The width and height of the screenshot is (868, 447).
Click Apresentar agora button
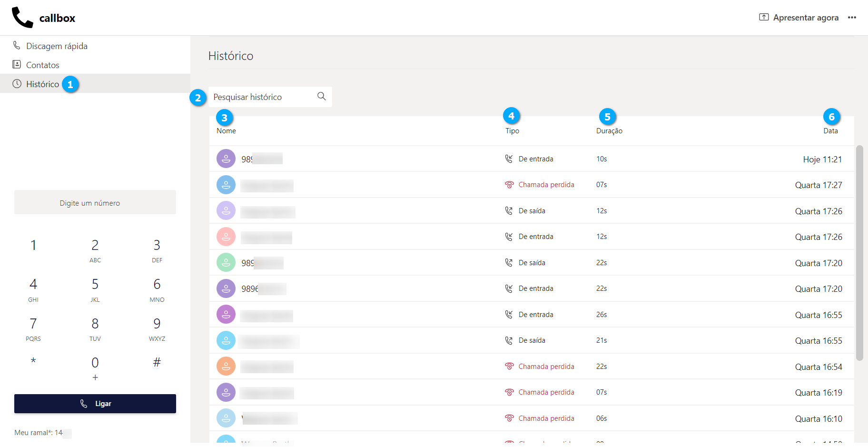[799, 18]
